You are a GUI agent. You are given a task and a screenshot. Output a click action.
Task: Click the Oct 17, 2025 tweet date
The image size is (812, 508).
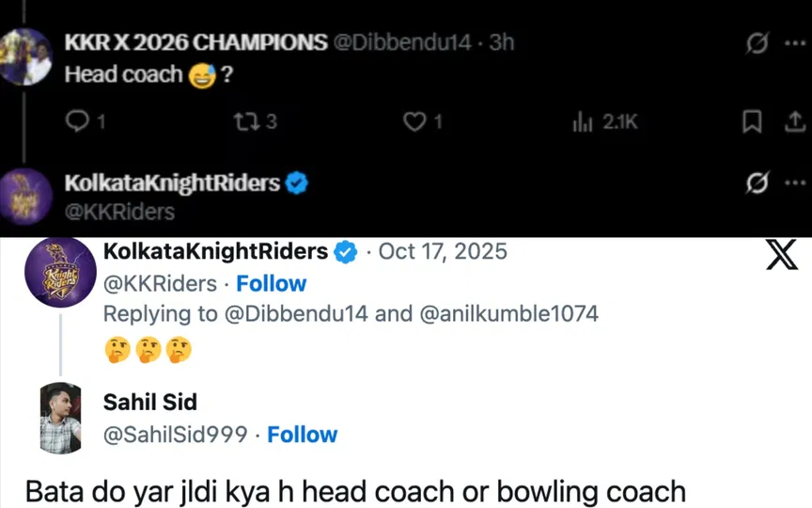tap(442, 252)
